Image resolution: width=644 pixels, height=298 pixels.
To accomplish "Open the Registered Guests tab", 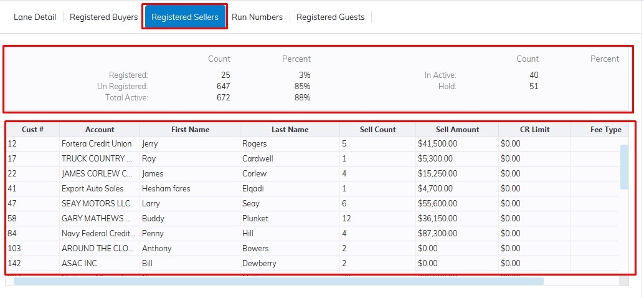I will [x=330, y=17].
